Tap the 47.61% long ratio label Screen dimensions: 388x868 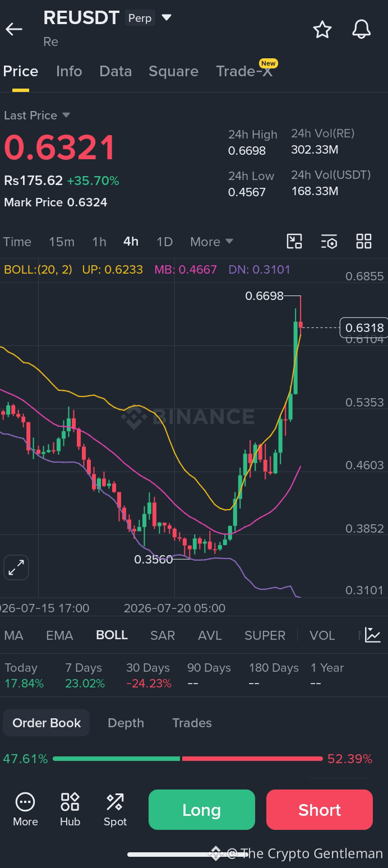[x=25, y=759]
